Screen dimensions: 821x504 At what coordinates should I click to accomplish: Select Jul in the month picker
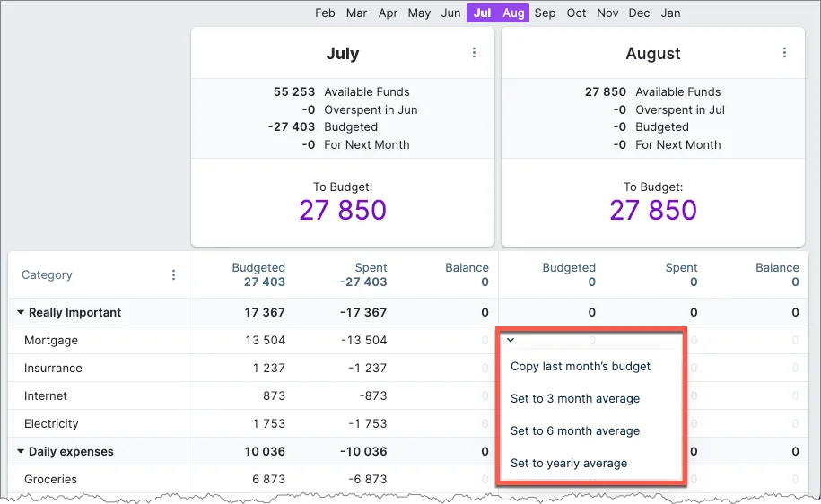[x=482, y=13]
